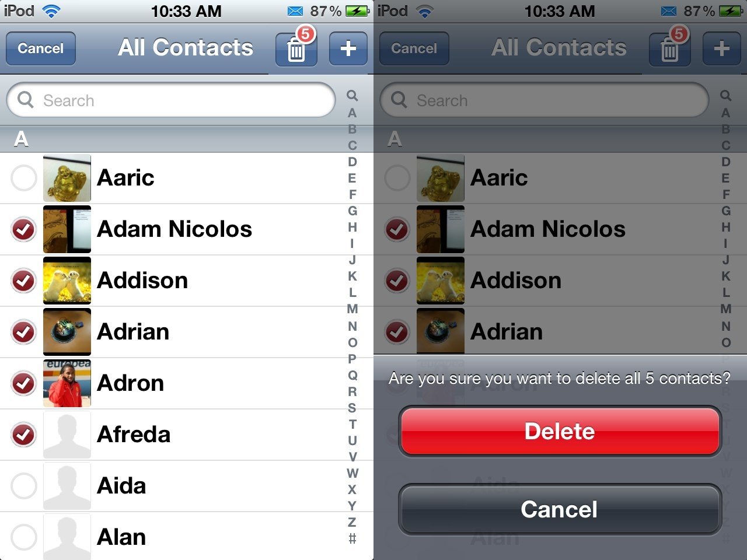
Task: Tap the # symbol at bottom of left index
Action: pos(352,538)
